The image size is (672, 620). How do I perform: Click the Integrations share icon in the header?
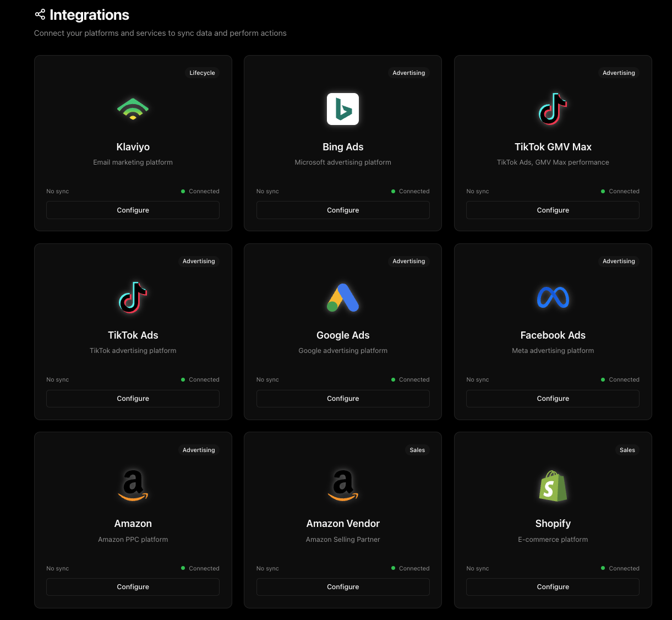coord(40,14)
